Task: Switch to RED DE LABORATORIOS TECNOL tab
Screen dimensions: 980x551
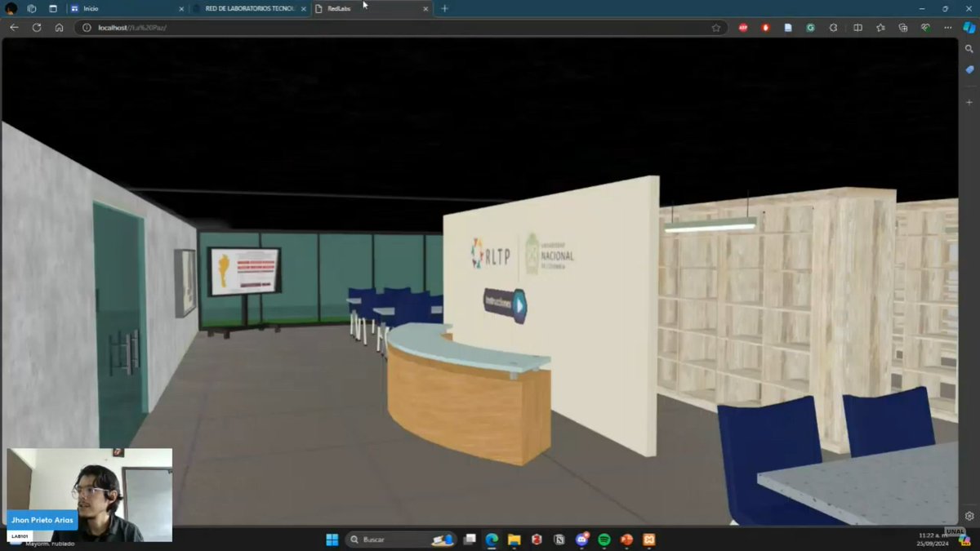Action: click(249, 8)
